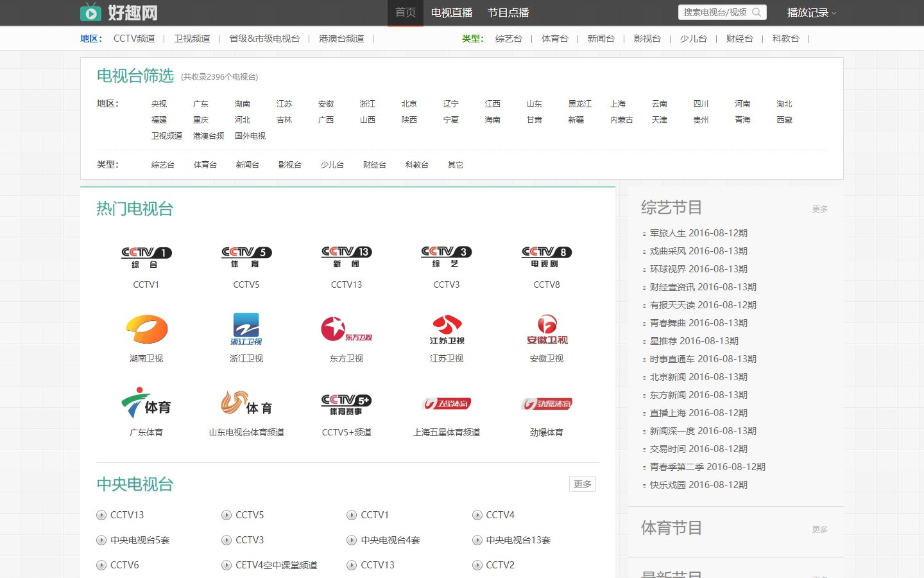Open CCTV3 link in 中央电视台 list
This screenshot has width=924, height=578.
250,540
